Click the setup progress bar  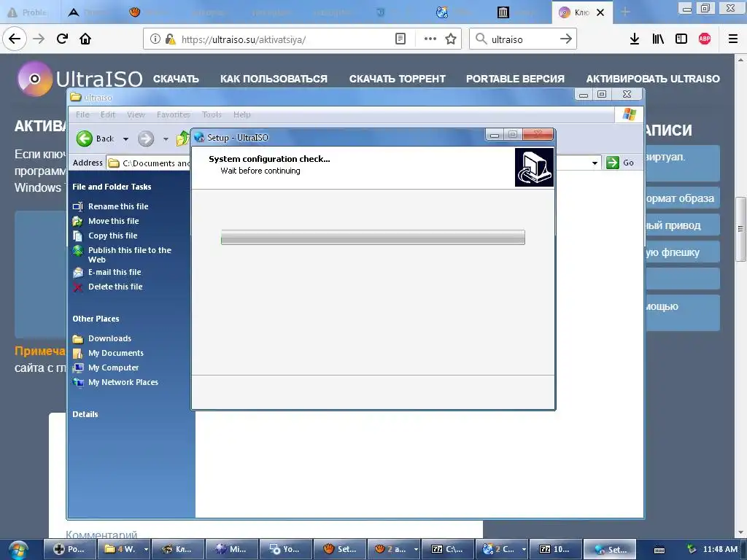coord(373,237)
